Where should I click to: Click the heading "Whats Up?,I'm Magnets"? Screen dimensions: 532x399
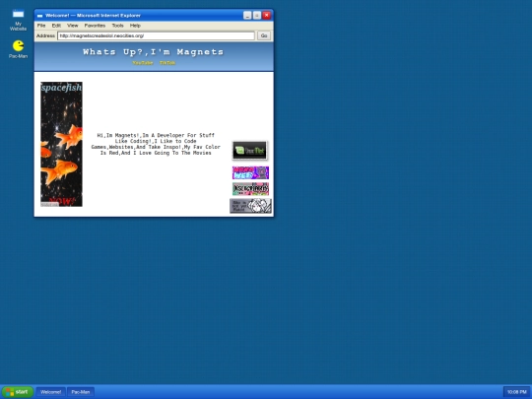154,52
